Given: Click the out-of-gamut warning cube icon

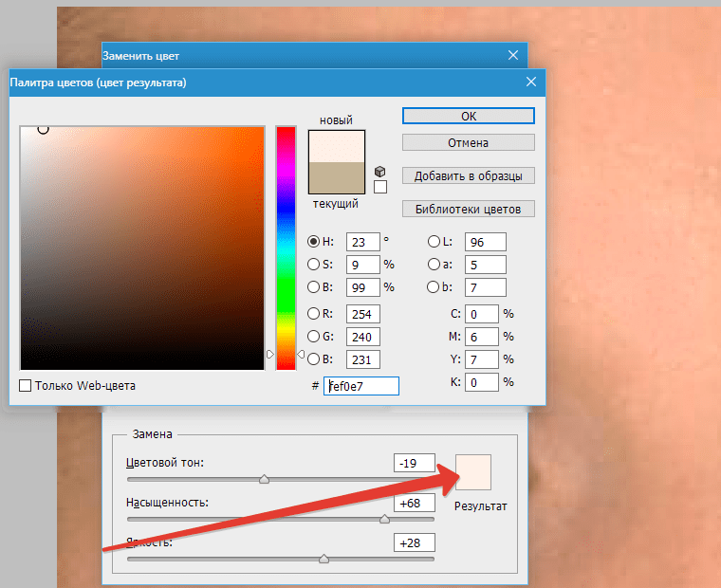Looking at the screenshot, I should (379, 172).
